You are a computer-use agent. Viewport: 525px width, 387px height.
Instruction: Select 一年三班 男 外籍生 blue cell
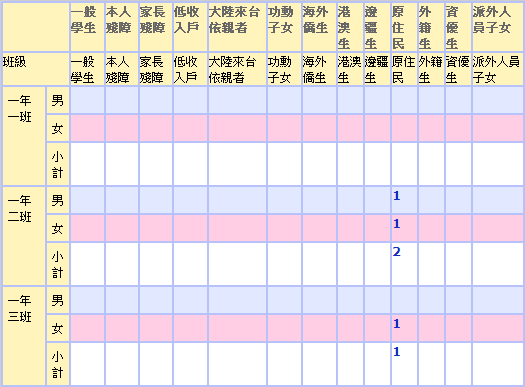pyautogui.click(x=431, y=300)
